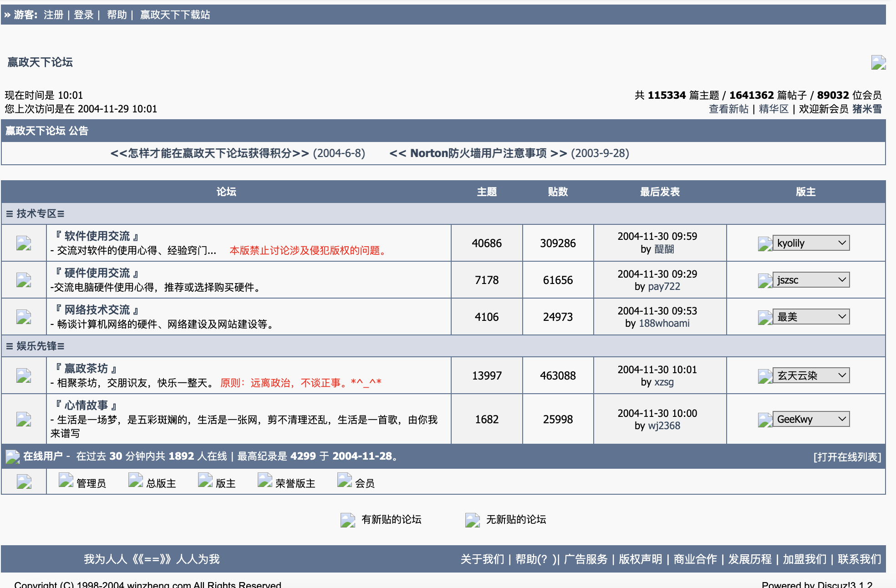Click the icon beside 硬件使用交流 forum
This screenshot has width=896, height=588.
24,280
